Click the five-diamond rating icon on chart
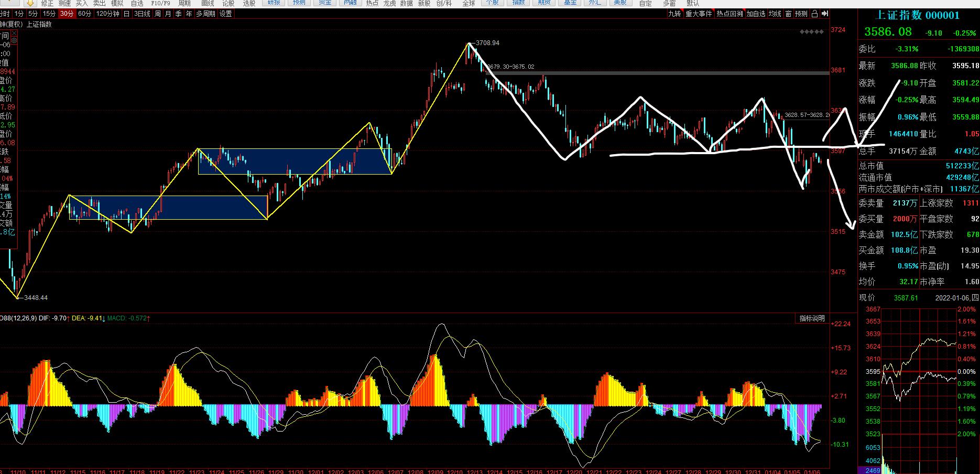The height and width of the screenshot is (474, 980). [812, 32]
